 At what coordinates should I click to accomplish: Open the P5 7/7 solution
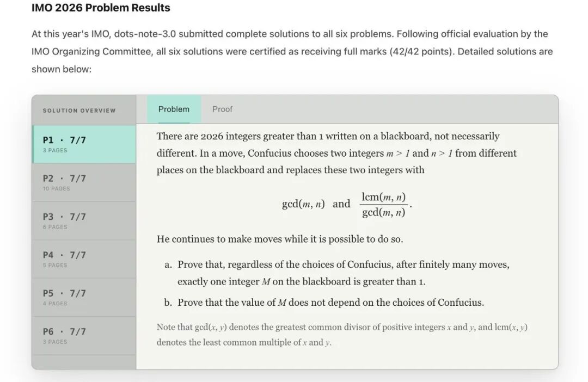point(84,297)
